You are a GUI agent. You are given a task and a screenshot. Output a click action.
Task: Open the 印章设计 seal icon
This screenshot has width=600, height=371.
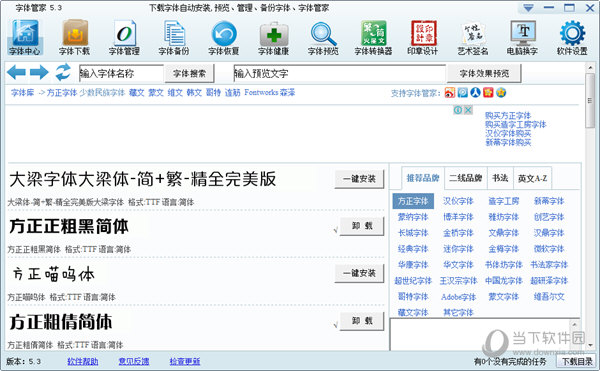click(x=423, y=37)
